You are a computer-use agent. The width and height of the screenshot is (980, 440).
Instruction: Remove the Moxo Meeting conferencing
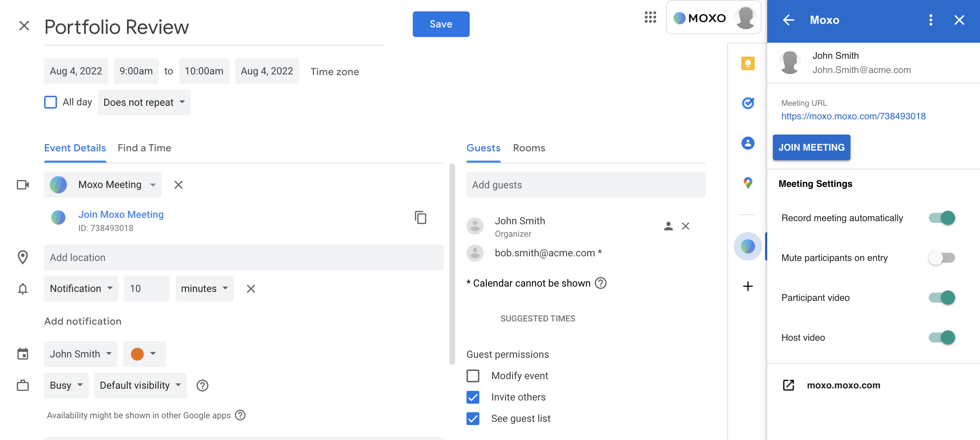coord(178,185)
